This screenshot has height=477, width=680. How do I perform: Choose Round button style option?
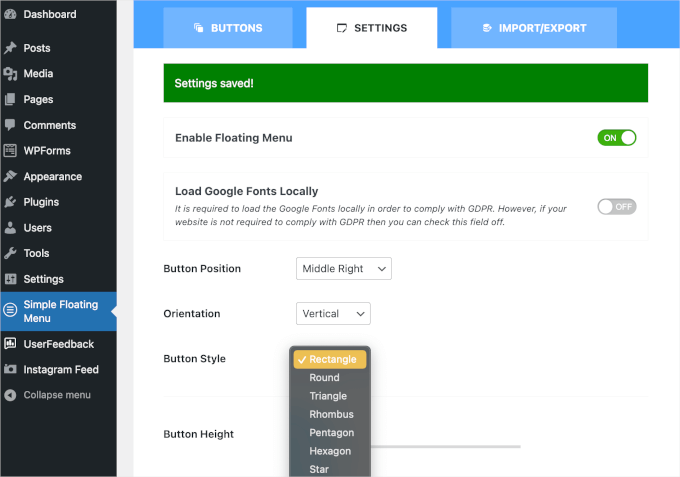330,378
